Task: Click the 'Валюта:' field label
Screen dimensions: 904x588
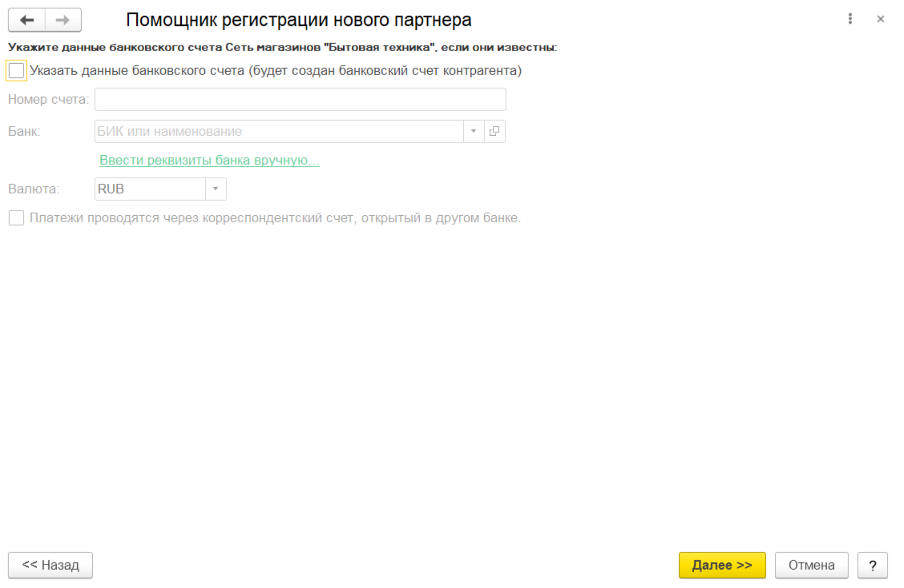Action: (x=34, y=189)
